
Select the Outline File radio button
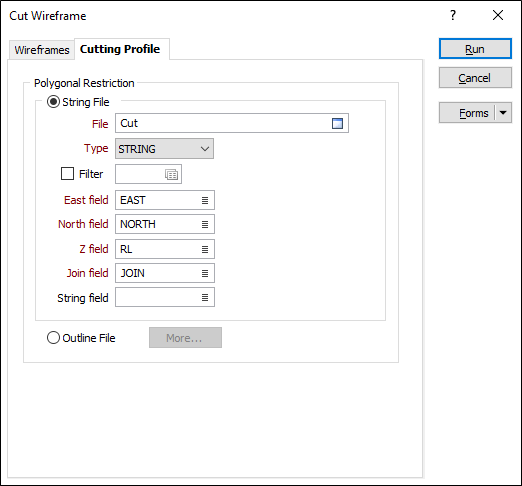(x=53, y=338)
